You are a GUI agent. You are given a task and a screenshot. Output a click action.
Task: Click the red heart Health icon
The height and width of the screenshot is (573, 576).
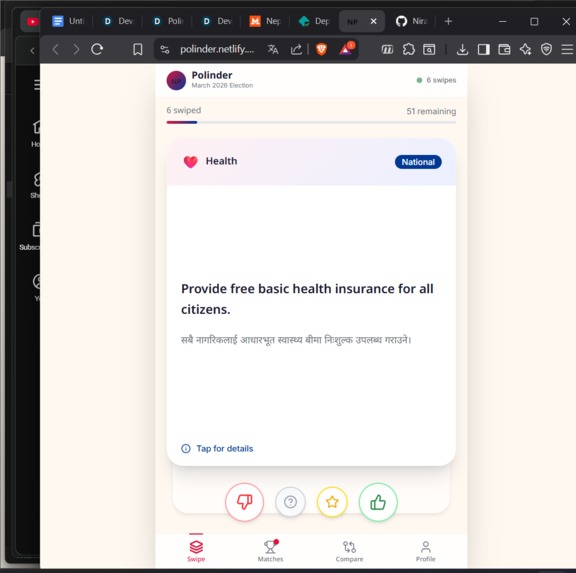click(x=190, y=162)
